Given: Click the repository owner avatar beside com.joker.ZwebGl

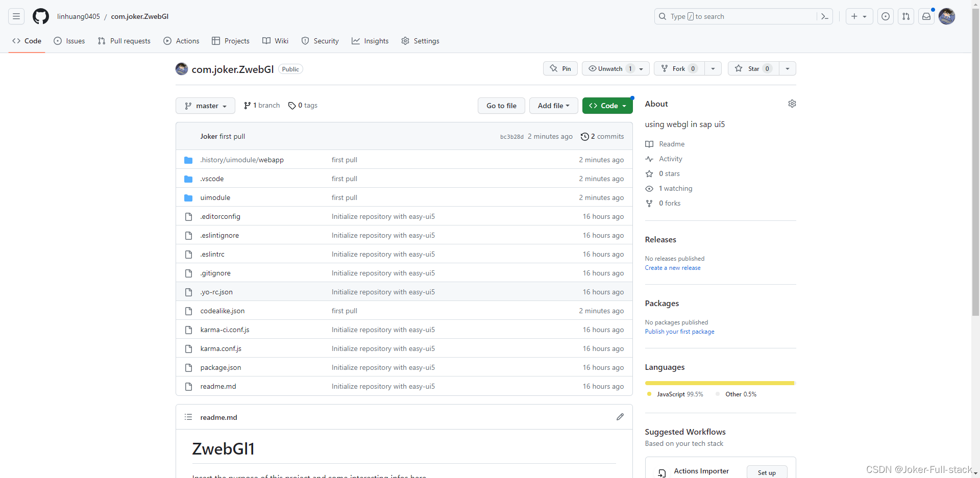Looking at the screenshot, I should click(x=182, y=69).
